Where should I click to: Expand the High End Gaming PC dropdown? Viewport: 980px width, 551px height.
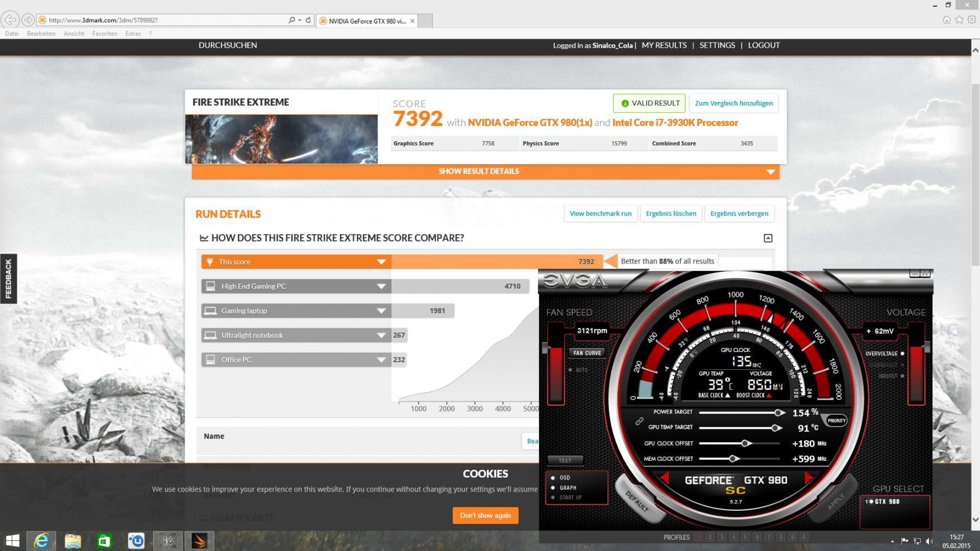tap(381, 286)
